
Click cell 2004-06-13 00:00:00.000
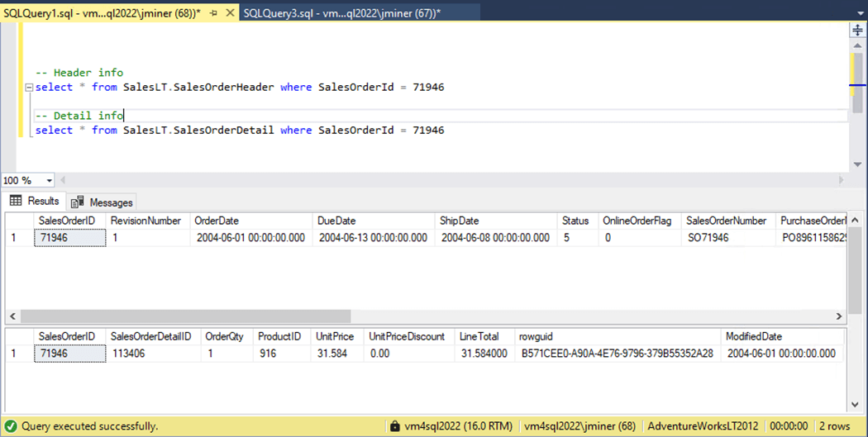(x=374, y=238)
